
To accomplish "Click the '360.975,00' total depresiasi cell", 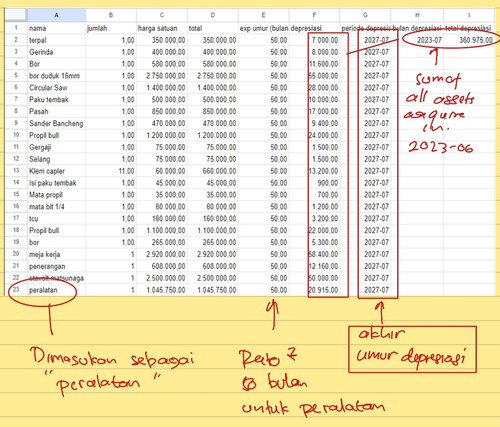I will coord(469,40).
